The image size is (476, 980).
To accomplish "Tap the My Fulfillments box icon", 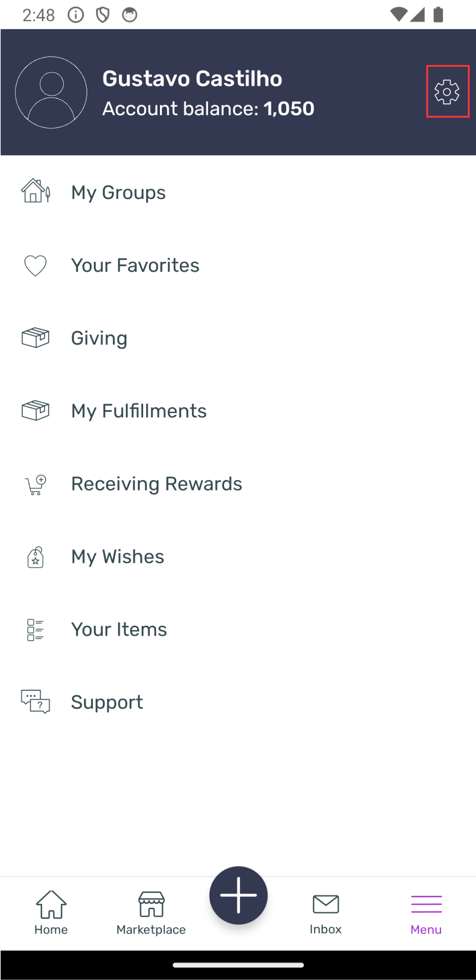I will [35, 410].
